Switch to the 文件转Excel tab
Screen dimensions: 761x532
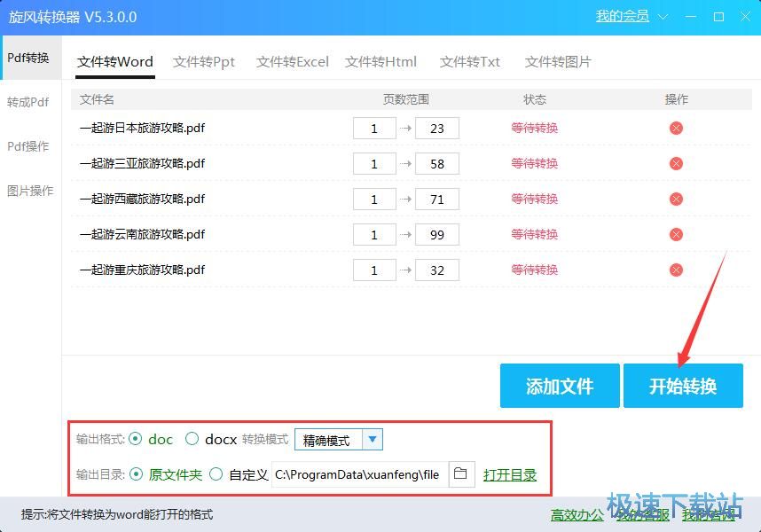tap(292, 62)
